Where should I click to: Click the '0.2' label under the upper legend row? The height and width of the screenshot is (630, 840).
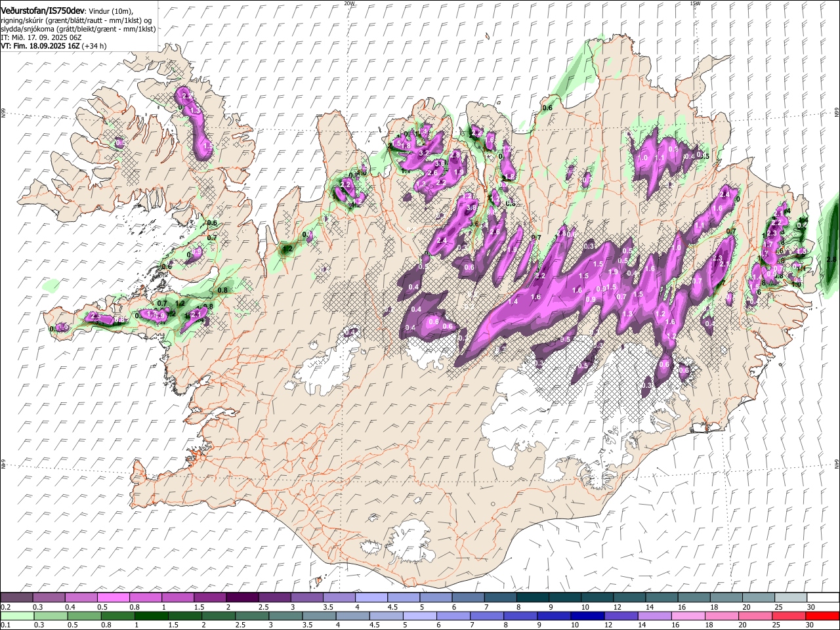tap(5, 607)
